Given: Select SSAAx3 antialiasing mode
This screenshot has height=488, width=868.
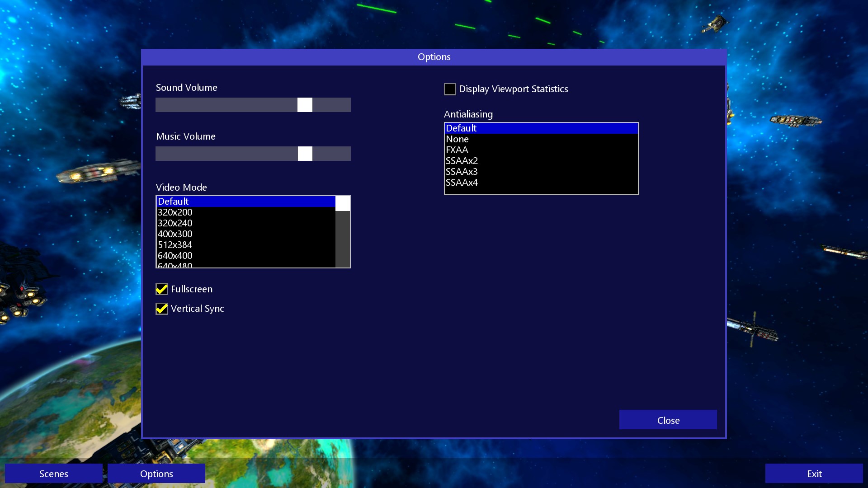Looking at the screenshot, I should click(x=541, y=172).
